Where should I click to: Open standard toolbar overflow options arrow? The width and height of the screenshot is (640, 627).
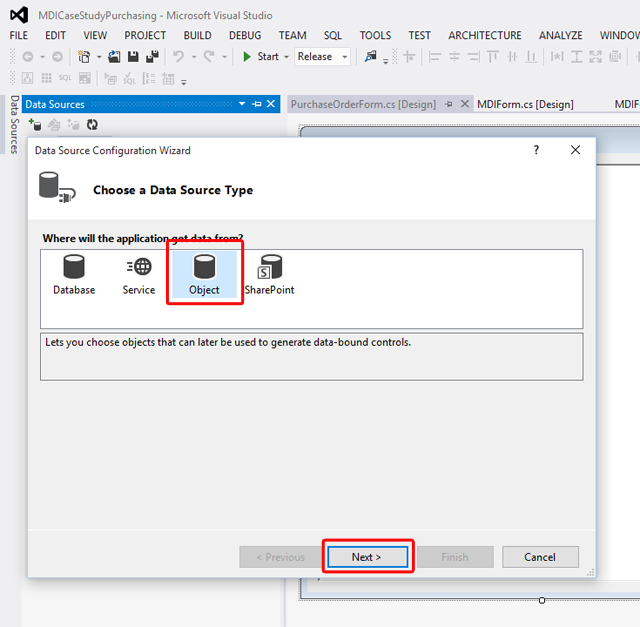[386, 61]
